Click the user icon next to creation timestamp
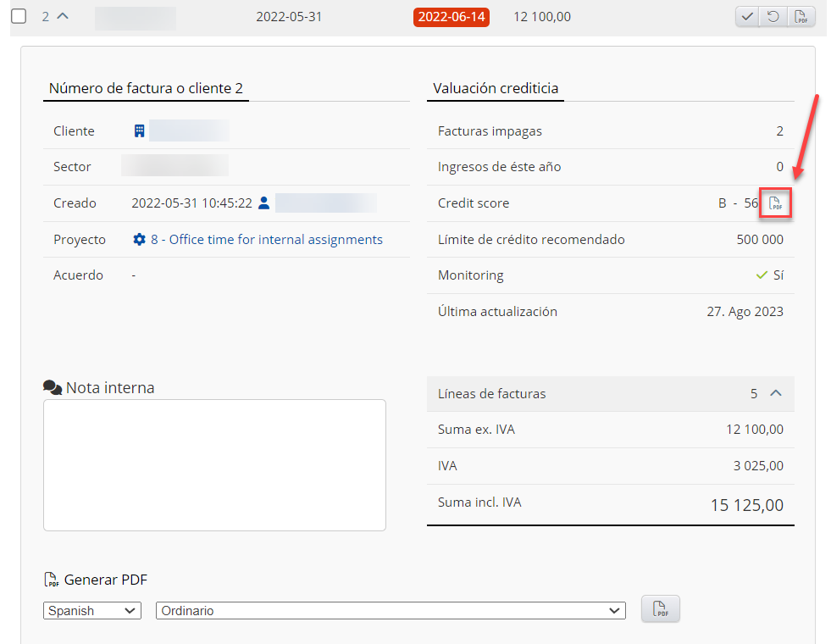The image size is (831, 644). tap(263, 203)
